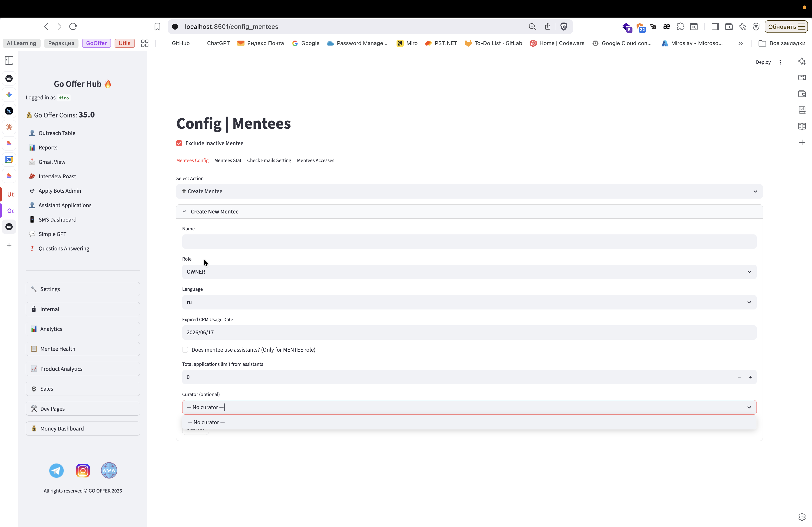
Task: Uncheck Exclude Inactive Mentee
Action: coord(179,143)
